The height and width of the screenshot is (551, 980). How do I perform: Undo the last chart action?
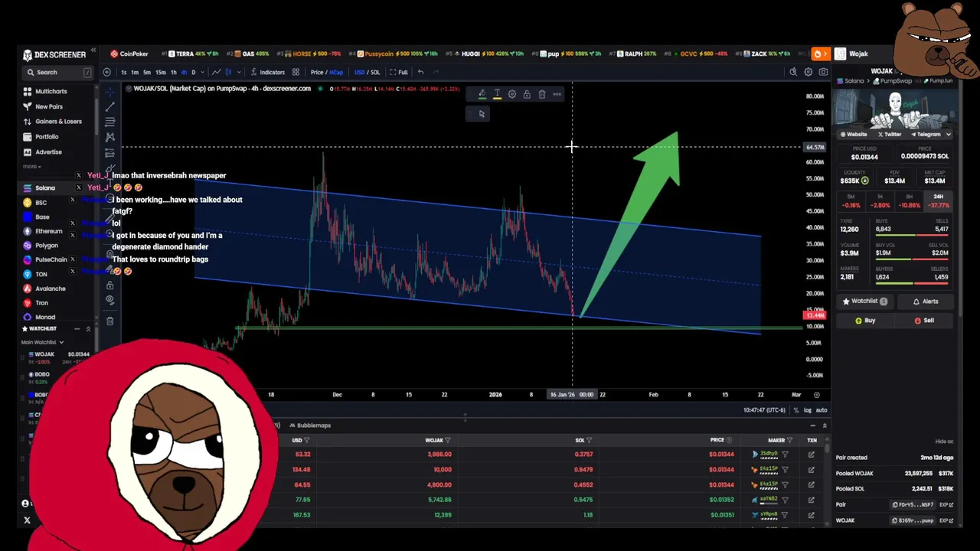point(420,72)
